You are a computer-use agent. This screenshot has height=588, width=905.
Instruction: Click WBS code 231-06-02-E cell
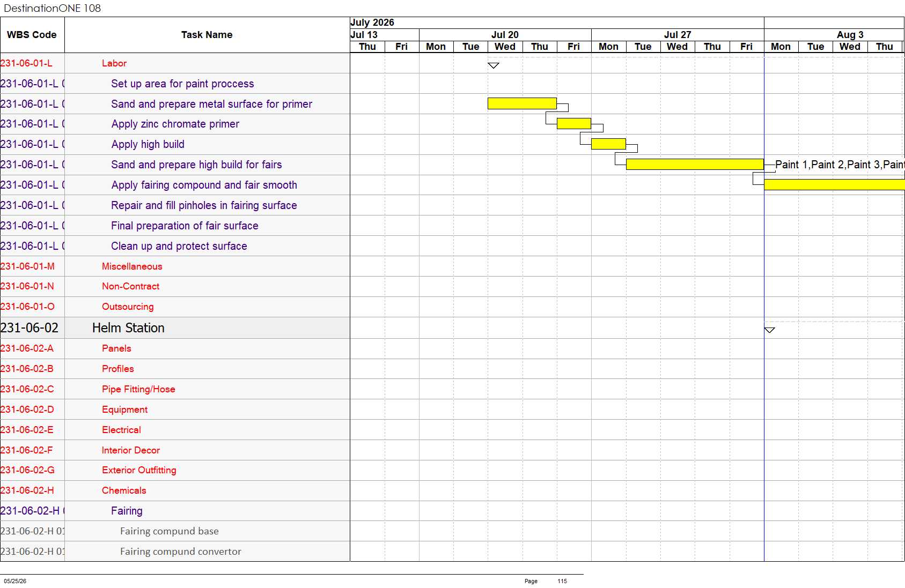click(x=32, y=430)
